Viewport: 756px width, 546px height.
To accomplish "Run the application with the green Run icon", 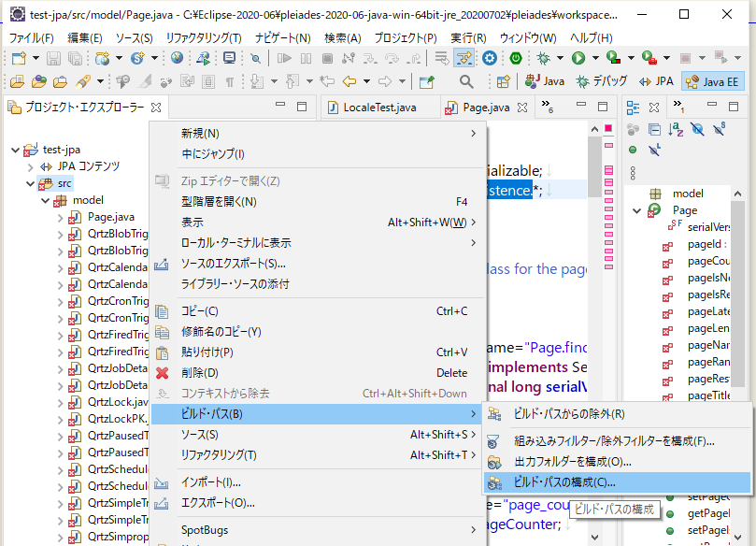I will (578, 56).
